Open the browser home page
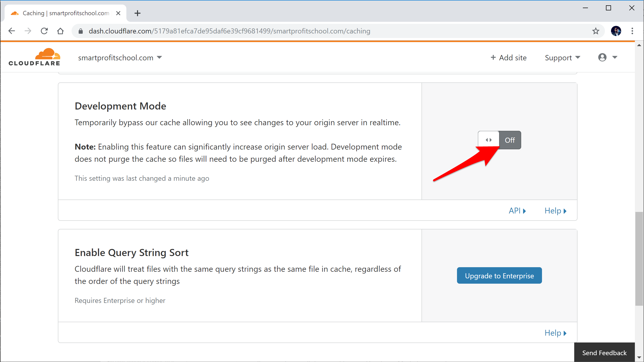This screenshot has height=362, width=644. coord(60,31)
